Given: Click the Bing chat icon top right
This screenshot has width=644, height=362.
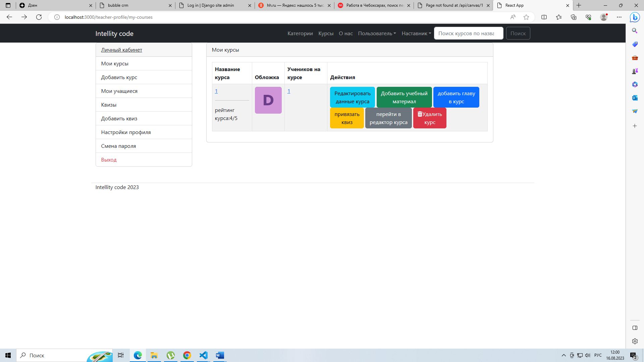Looking at the screenshot, I should (635, 17).
